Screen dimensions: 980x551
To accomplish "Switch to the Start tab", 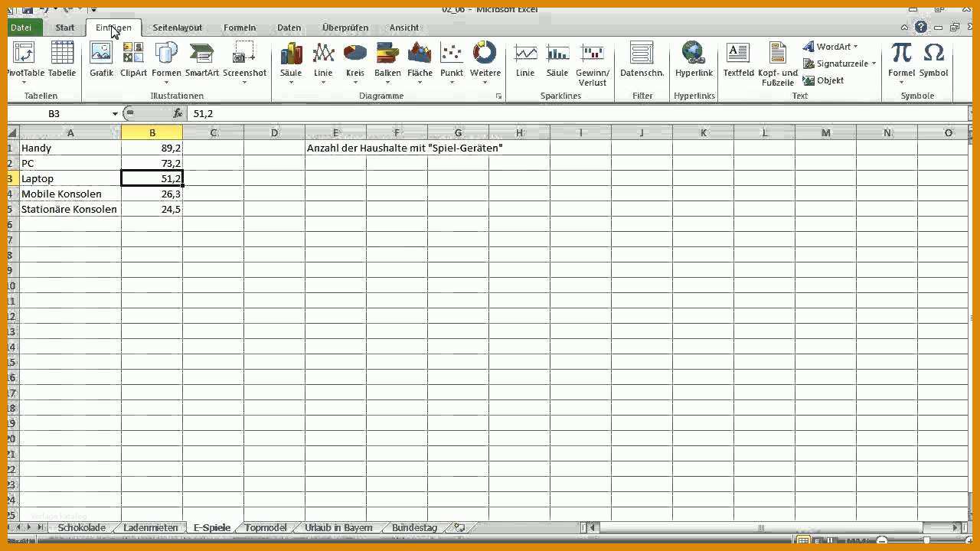I will coord(65,28).
